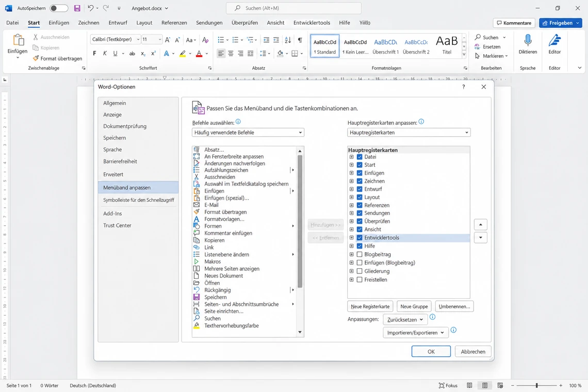Apply the yellow text highlight color

tap(183, 54)
